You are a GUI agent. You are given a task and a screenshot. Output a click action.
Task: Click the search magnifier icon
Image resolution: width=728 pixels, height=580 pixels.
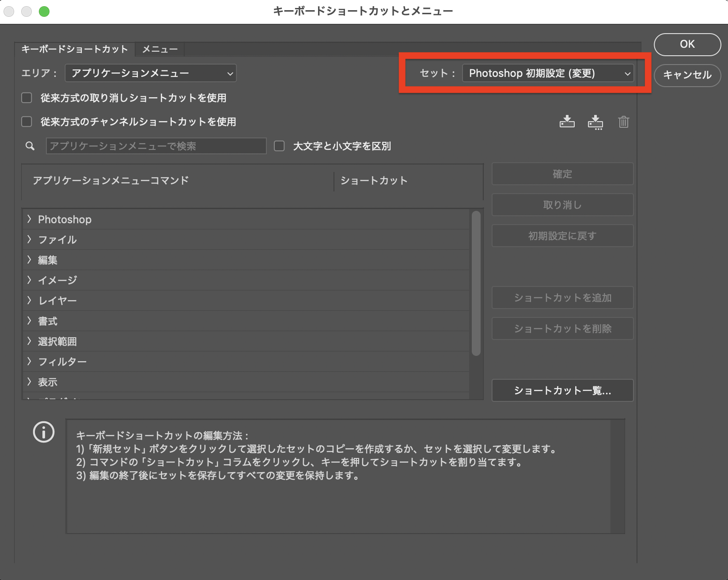click(x=29, y=146)
